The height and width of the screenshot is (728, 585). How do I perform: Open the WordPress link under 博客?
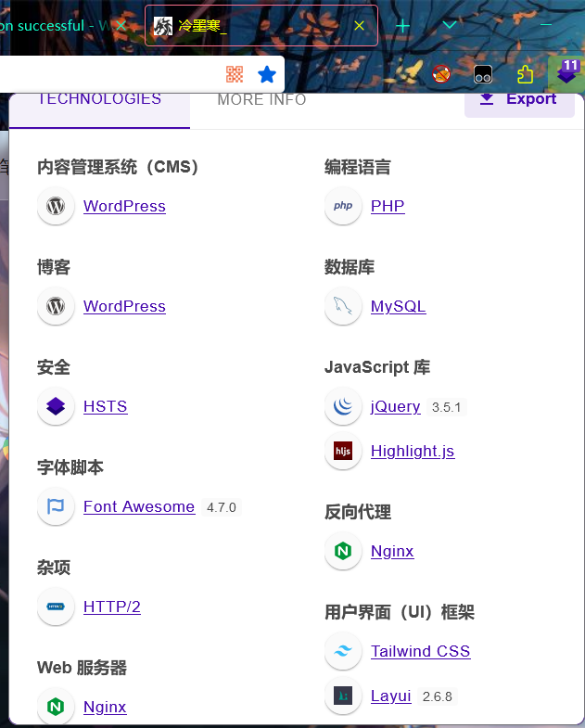pyautogui.click(x=124, y=306)
